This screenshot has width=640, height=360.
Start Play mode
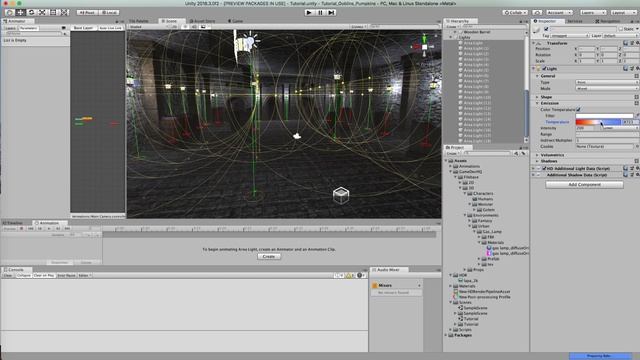309,13
